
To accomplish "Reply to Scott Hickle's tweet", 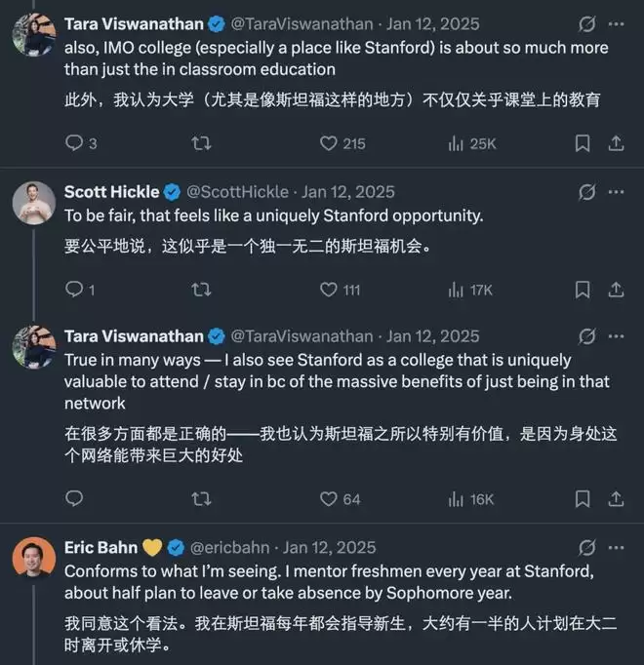I will (x=74, y=290).
